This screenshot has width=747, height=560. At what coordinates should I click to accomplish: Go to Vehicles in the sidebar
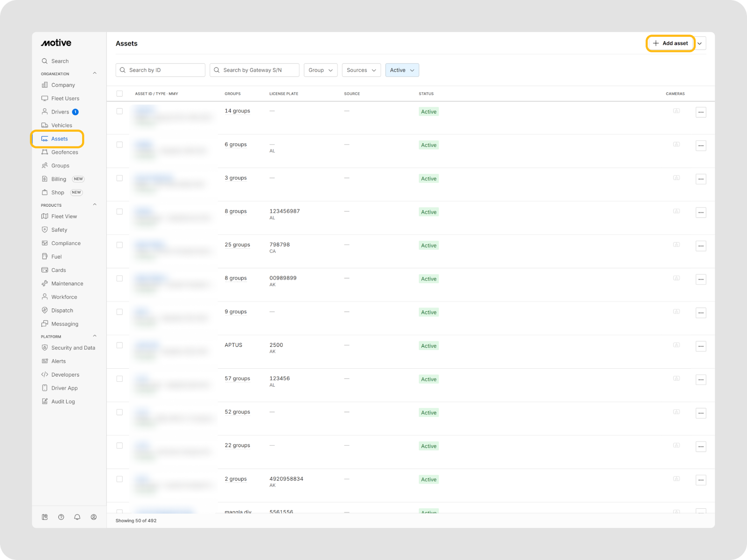pyautogui.click(x=62, y=126)
